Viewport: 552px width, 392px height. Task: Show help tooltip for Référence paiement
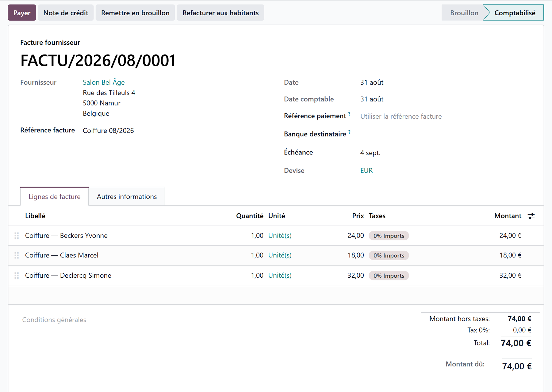coord(349,114)
